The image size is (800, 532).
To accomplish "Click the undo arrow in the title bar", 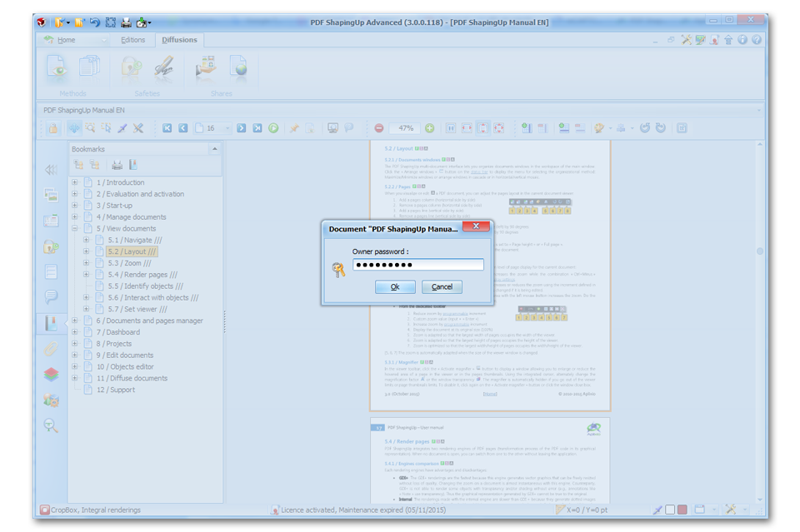I will pos(95,22).
